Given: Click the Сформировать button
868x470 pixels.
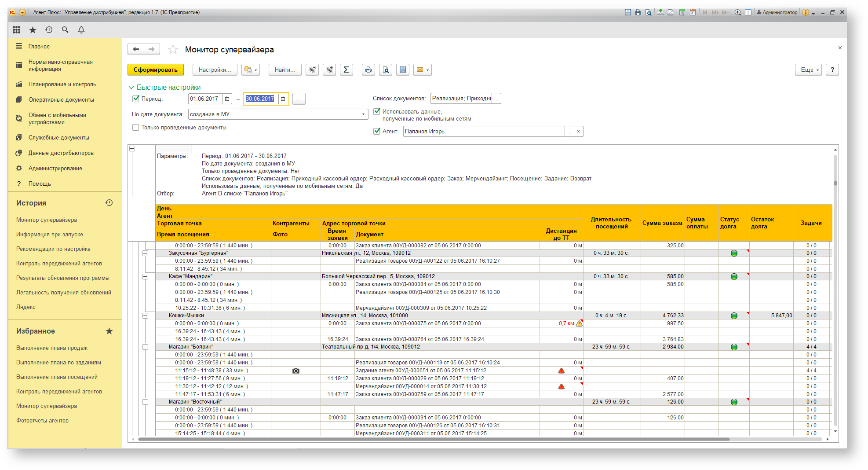Looking at the screenshot, I should click(156, 70).
